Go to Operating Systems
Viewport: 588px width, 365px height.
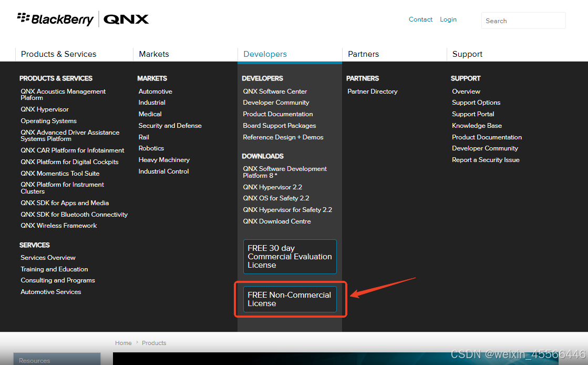pyautogui.click(x=48, y=121)
